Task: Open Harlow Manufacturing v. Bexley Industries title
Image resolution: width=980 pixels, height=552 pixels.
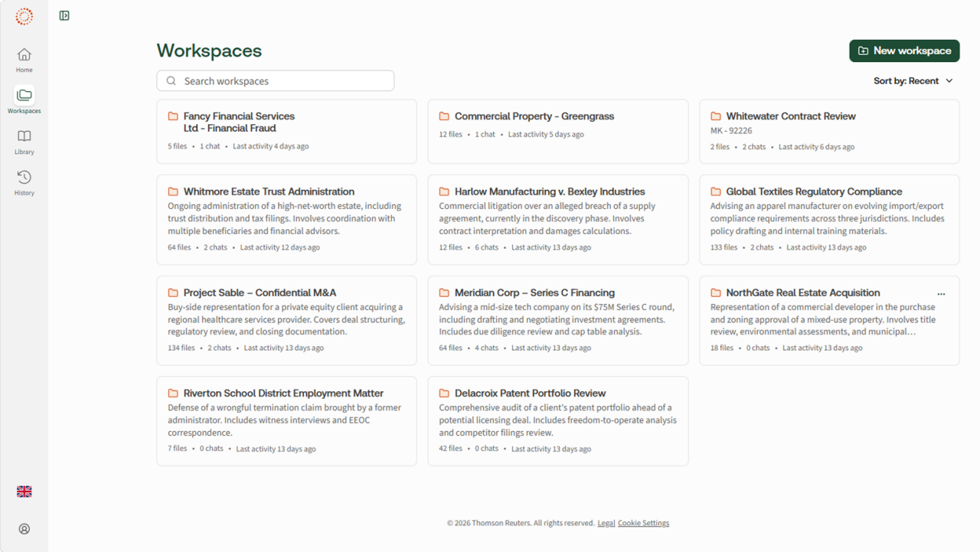Action: click(550, 191)
